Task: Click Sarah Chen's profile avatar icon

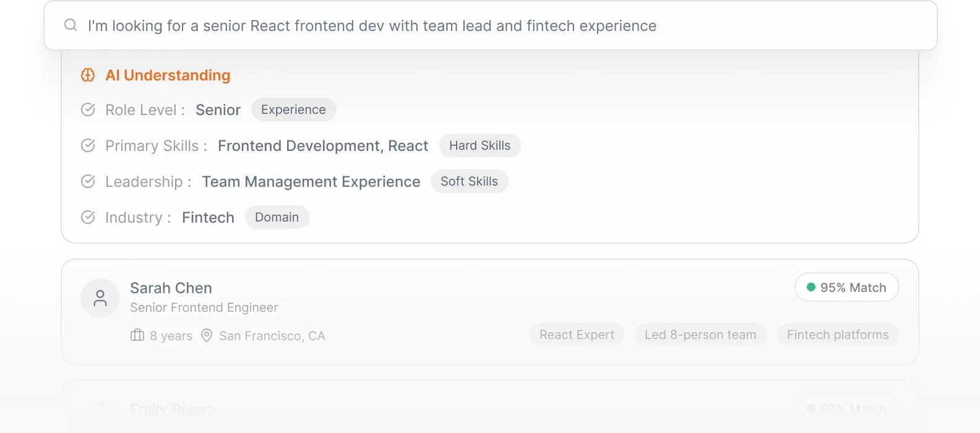Action: pyautogui.click(x=100, y=298)
